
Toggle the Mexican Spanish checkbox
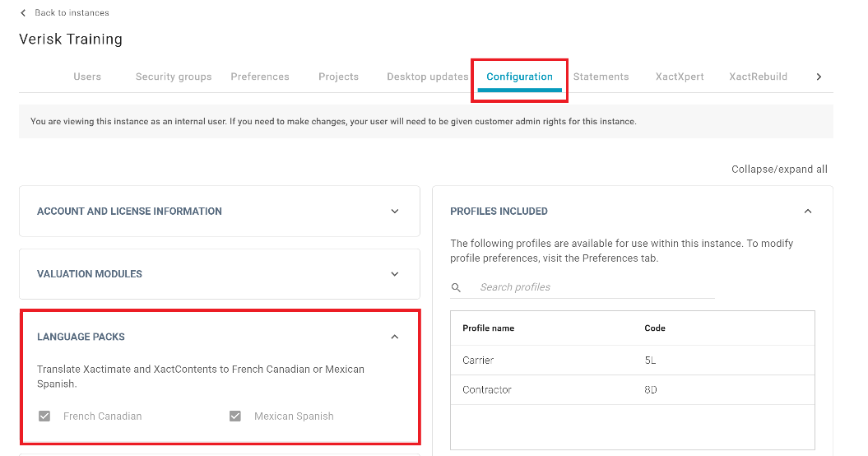[x=235, y=416]
